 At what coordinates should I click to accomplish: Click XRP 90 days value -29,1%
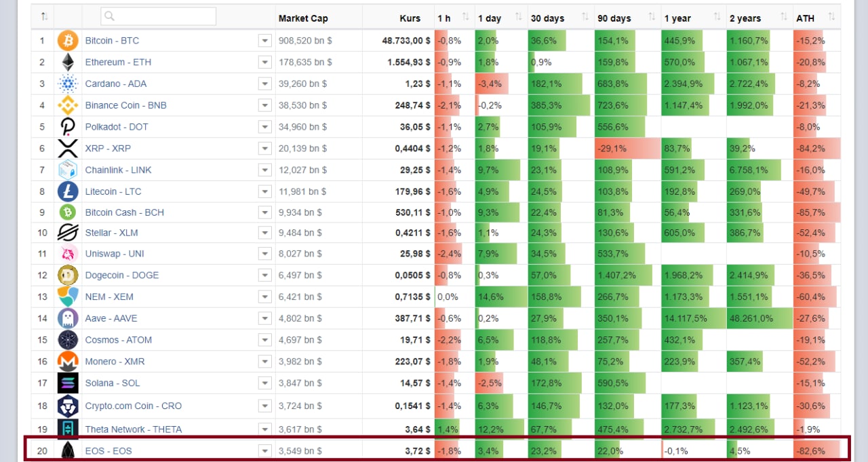pos(612,149)
